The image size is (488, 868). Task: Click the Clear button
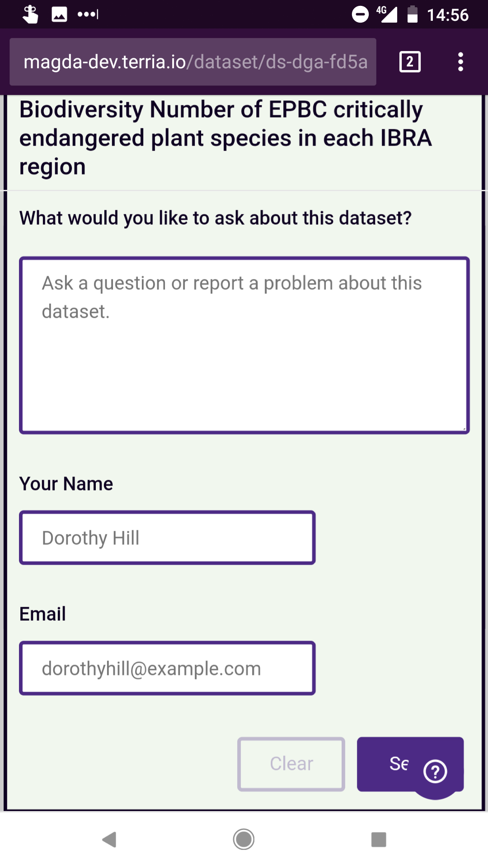click(291, 764)
